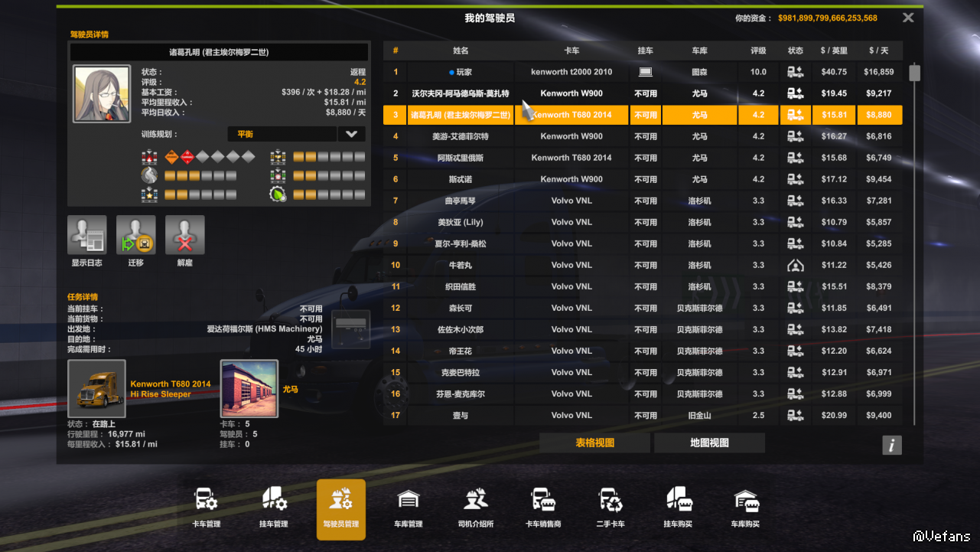This screenshot has height=552, width=980.
Task: Select driver 夏尔-亨利-桑松
Action: coord(460,243)
